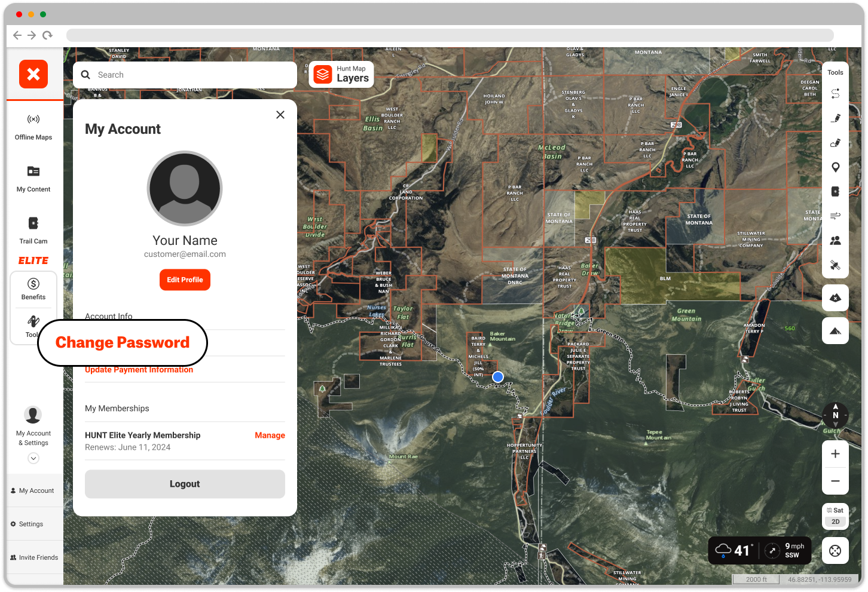Click HUNT Elite Yearly Membership text
The width and height of the screenshot is (868, 592).
[143, 435]
